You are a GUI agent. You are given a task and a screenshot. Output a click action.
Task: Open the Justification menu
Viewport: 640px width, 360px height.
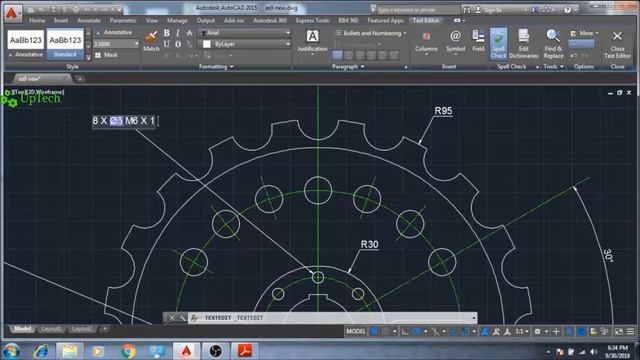312,41
